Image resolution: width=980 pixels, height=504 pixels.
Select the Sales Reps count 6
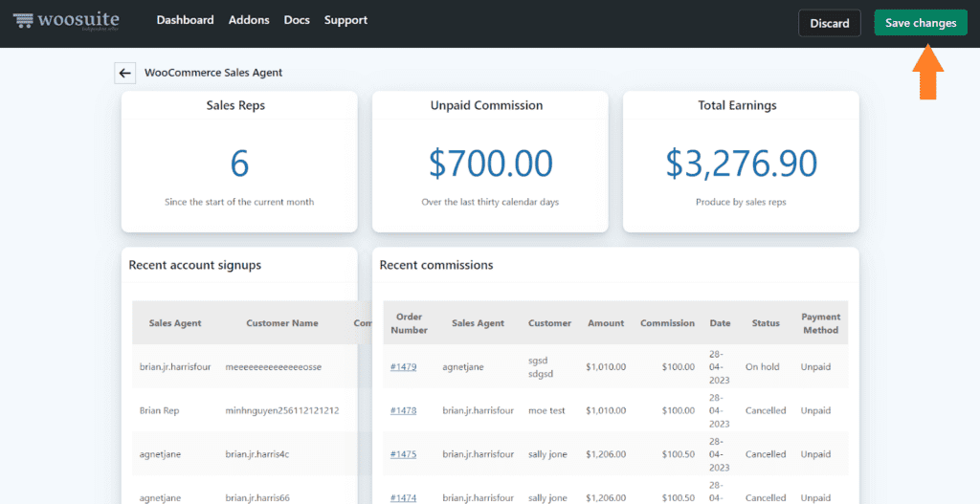[239, 163]
